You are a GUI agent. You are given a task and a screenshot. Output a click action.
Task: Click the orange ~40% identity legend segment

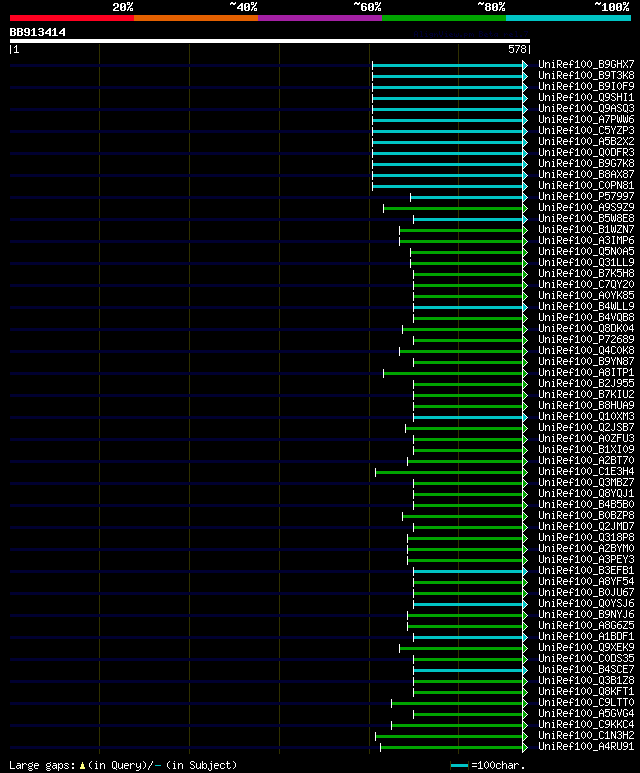click(x=196, y=18)
